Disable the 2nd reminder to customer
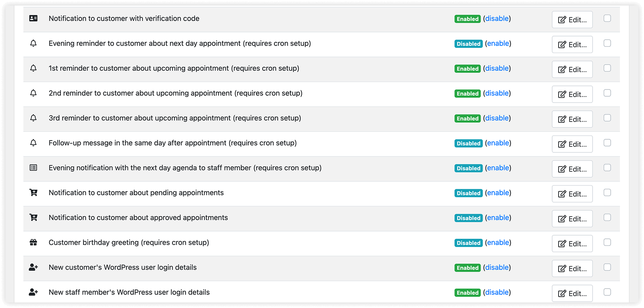The image size is (644, 308). 497,93
